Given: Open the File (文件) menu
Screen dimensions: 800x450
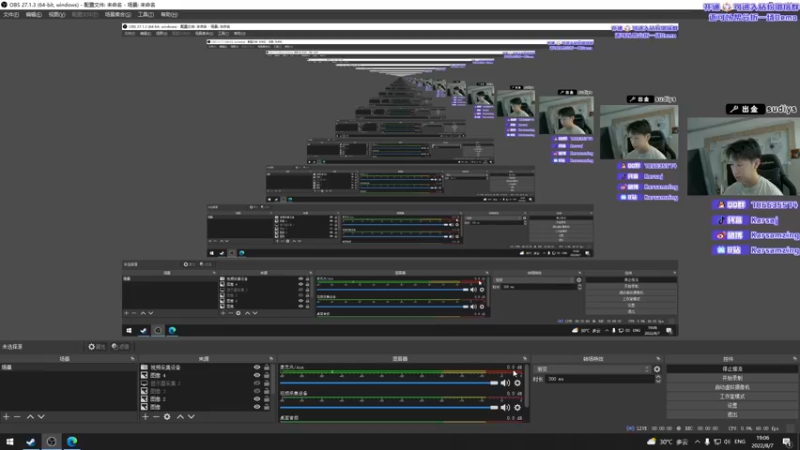Looking at the screenshot, I should pyautogui.click(x=11, y=15).
